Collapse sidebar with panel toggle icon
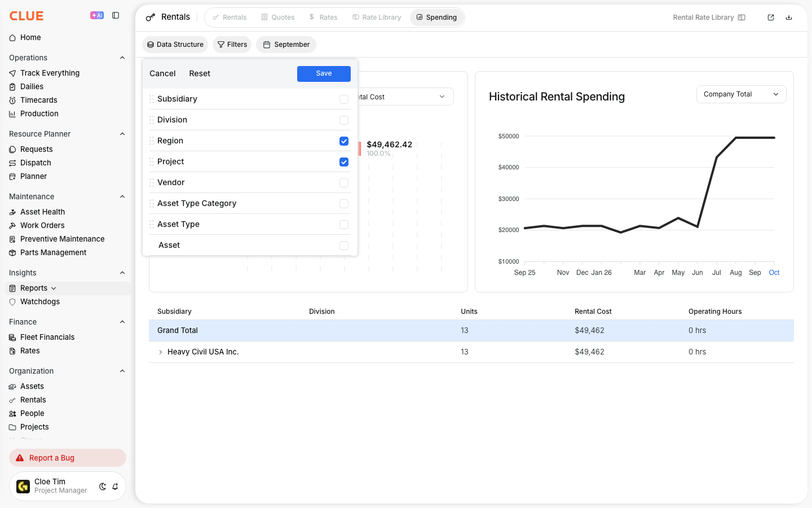Image resolution: width=812 pixels, height=508 pixels. [116, 16]
